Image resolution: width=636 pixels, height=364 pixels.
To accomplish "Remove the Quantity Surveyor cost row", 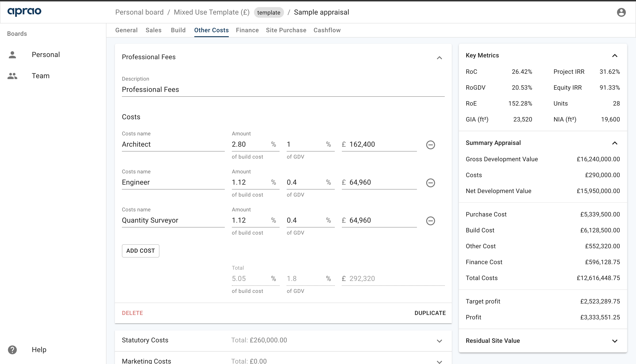I will click(x=430, y=221).
